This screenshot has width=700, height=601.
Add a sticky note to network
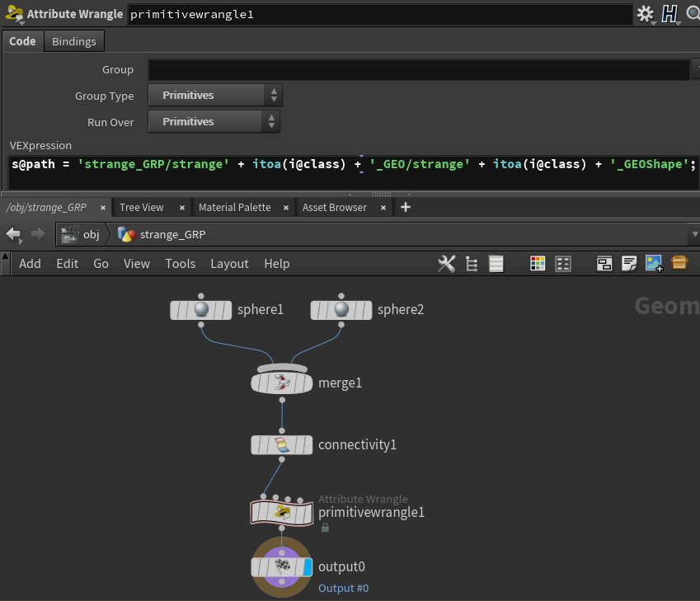point(629,264)
